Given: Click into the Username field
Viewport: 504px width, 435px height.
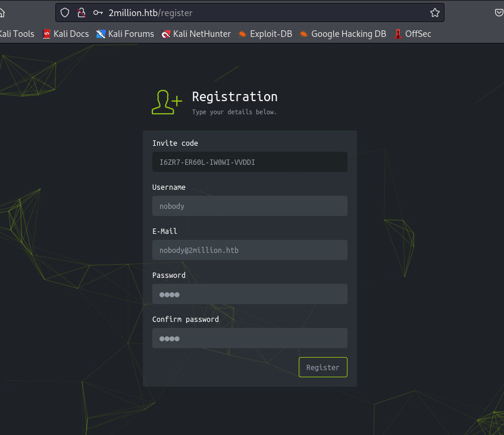Looking at the screenshot, I should (x=249, y=206).
